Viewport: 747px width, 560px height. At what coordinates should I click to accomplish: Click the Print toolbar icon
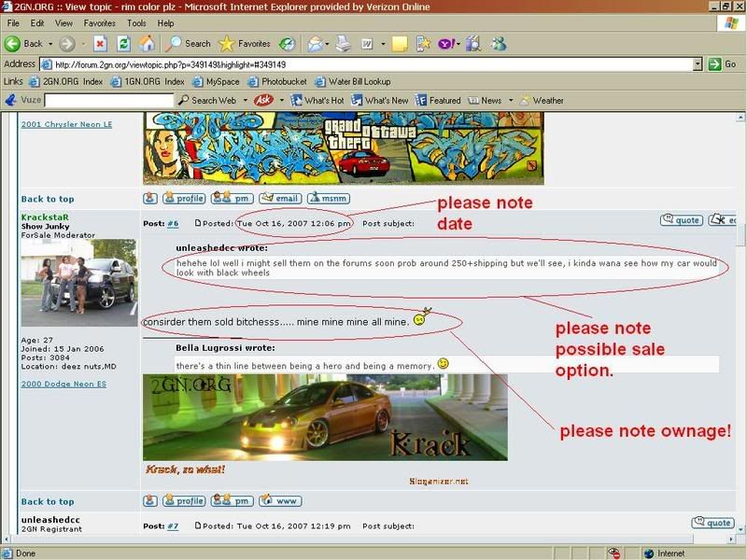point(344,44)
